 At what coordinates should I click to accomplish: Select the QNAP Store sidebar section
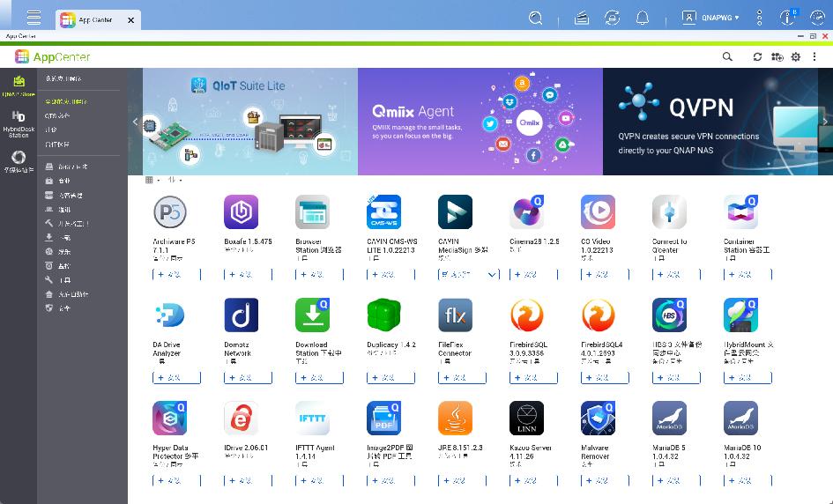click(x=19, y=86)
